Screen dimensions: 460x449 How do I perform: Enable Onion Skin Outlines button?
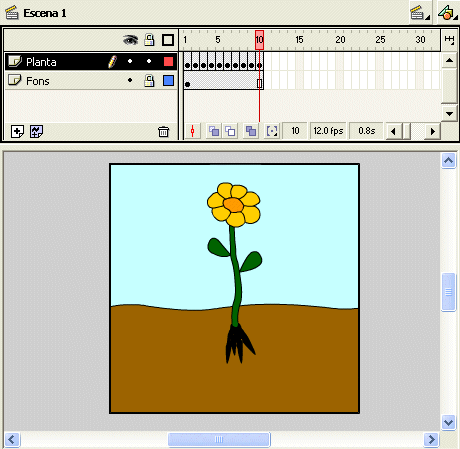(x=230, y=131)
